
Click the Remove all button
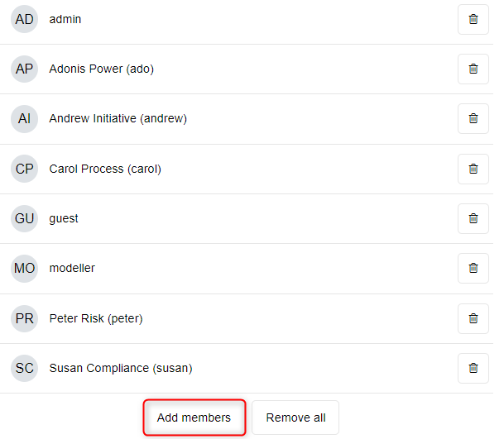tap(295, 418)
